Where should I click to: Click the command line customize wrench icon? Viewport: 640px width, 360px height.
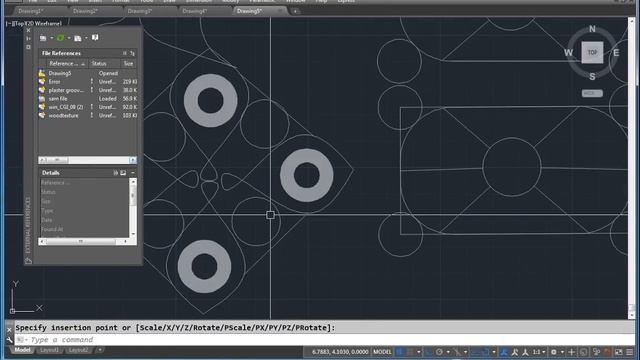coord(9,340)
